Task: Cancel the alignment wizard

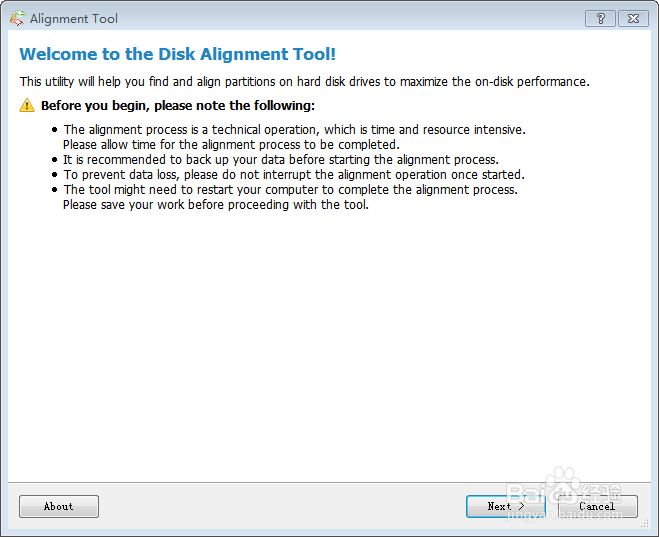Action: point(598,506)
